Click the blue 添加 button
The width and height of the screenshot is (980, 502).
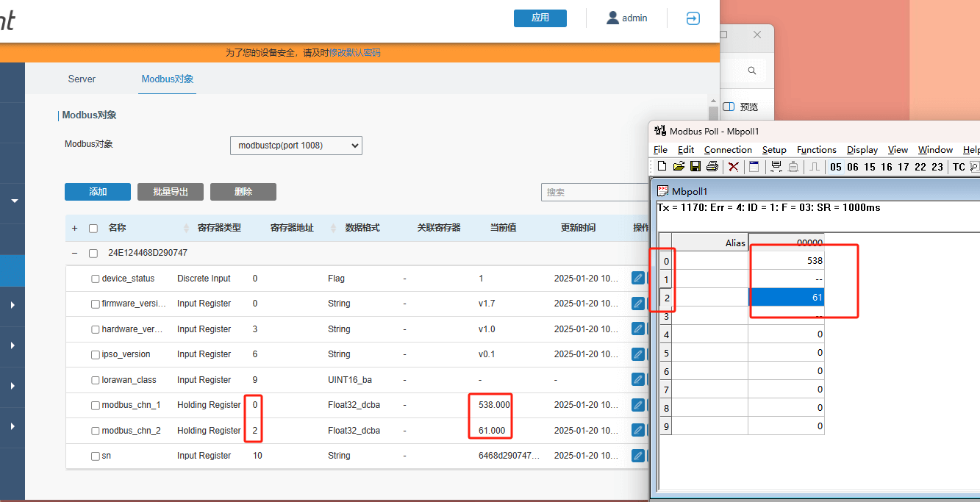[x=98, y=192]
